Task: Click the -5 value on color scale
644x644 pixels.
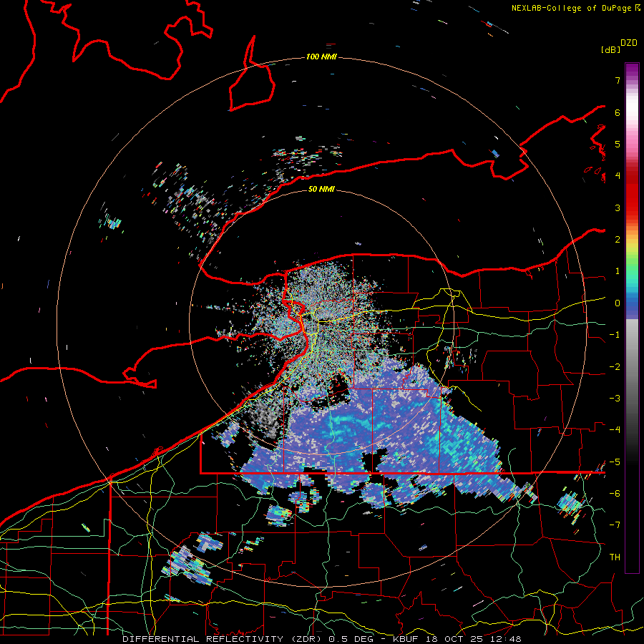Action: coord(615,462)
